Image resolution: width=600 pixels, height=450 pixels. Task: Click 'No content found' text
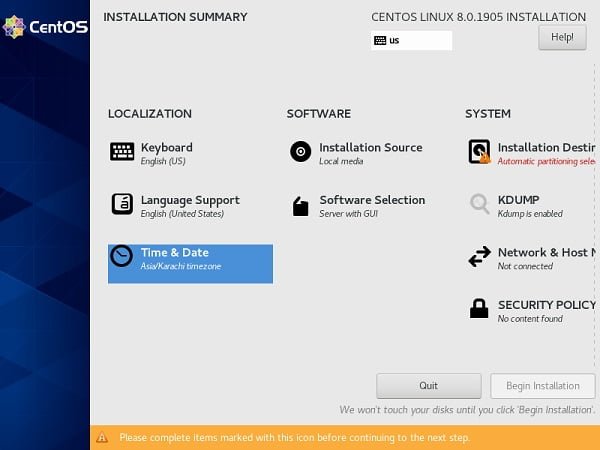tap(530, 319)
